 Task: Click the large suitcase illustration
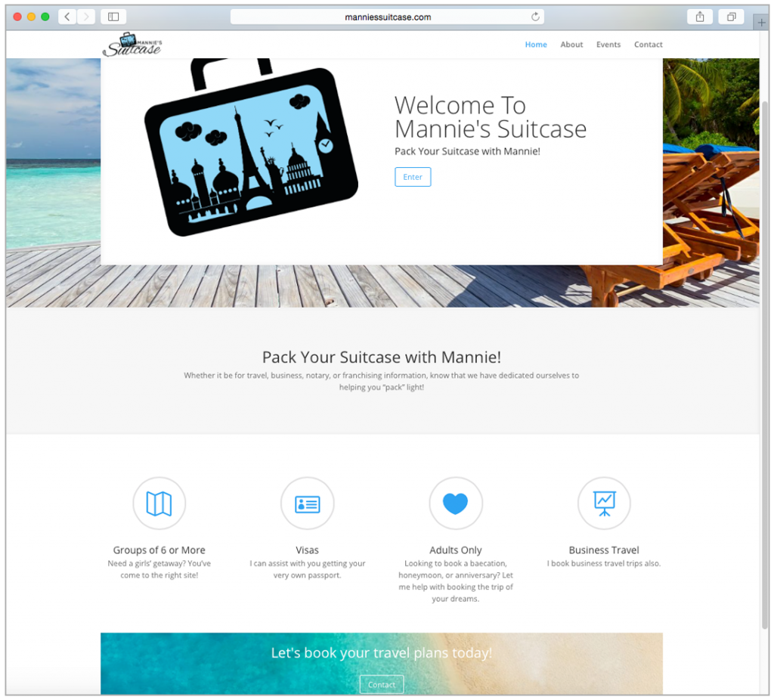pyautogui.click(x=249, y=151)
